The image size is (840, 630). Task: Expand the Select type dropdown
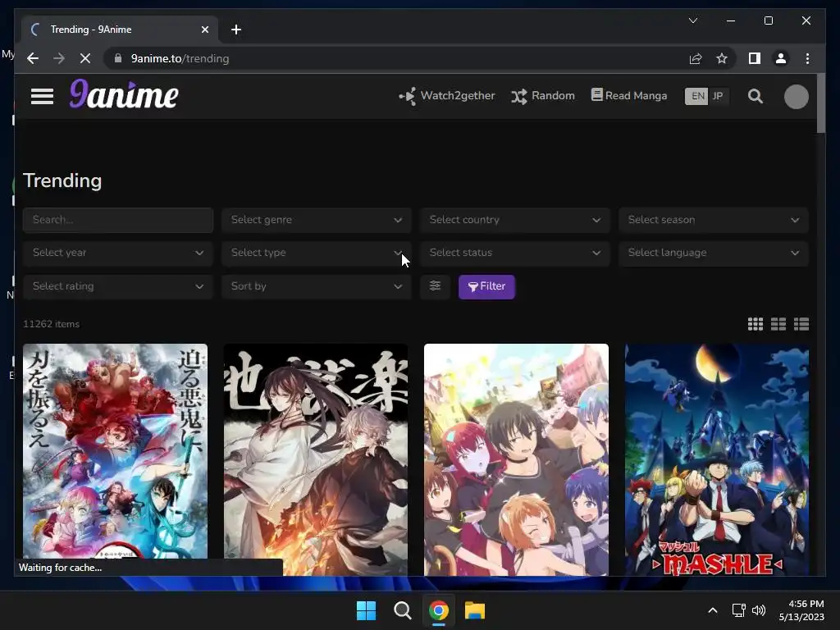(x=316, y=253)
